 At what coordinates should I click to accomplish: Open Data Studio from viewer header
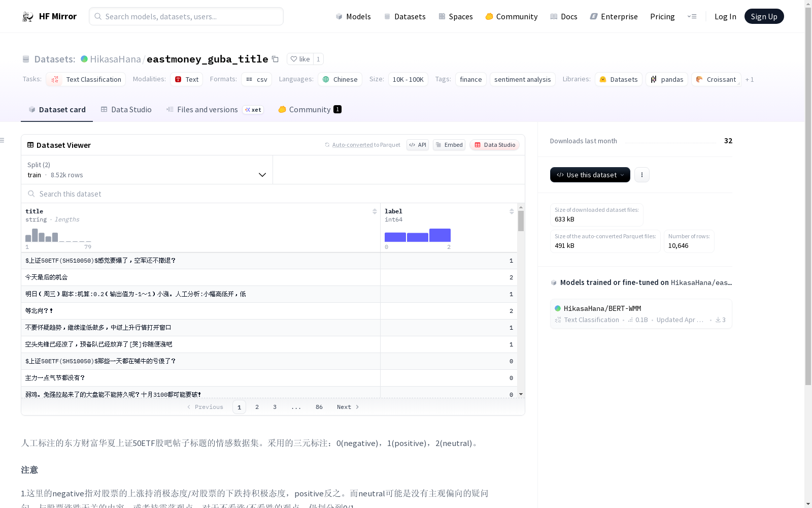coord(494,145)
